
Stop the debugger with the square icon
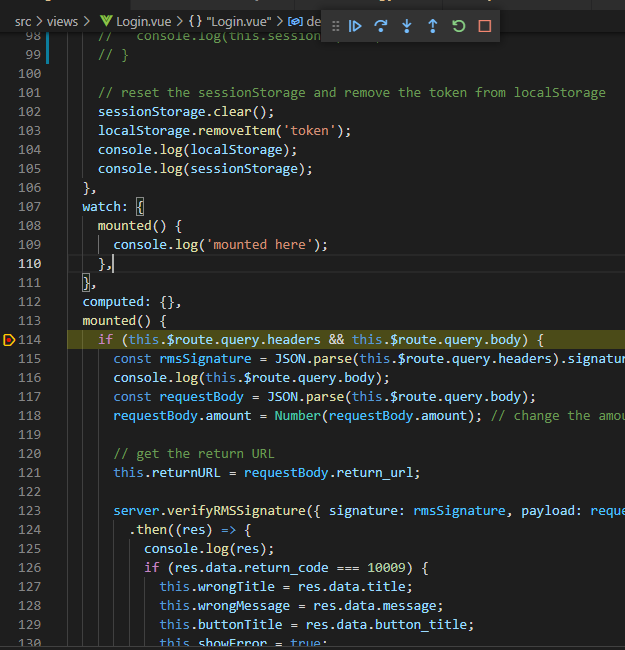(x=485, y=26)
